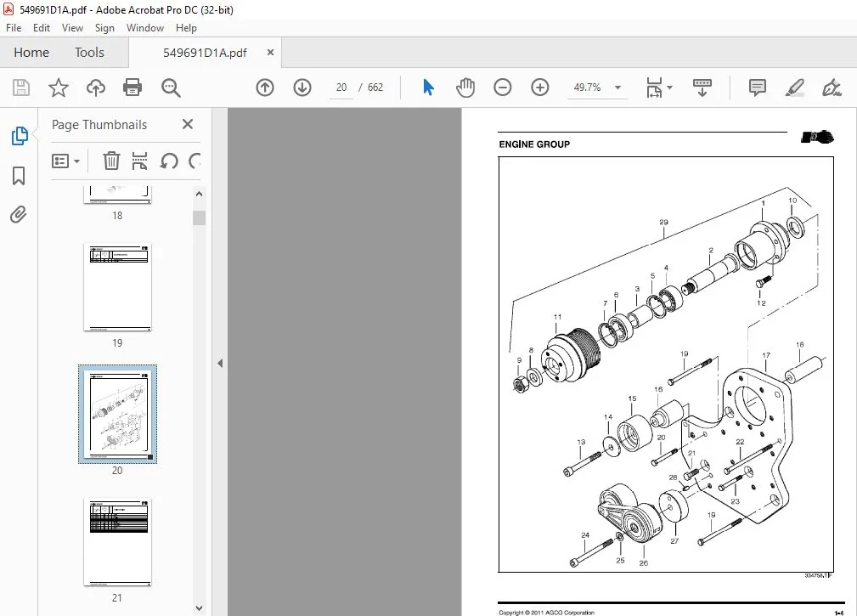Image resolution: width=857 pixels, height=616 pixels.
Task: Open the File menu
Action: coord(14,28)
